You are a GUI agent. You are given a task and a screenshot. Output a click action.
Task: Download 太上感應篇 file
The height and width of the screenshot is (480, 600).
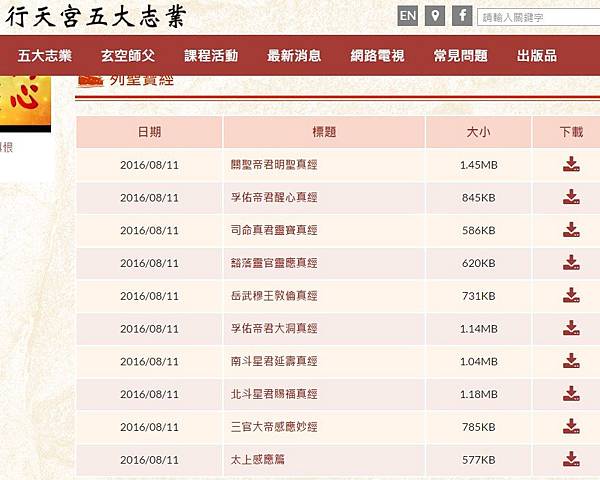coord(571,459)
